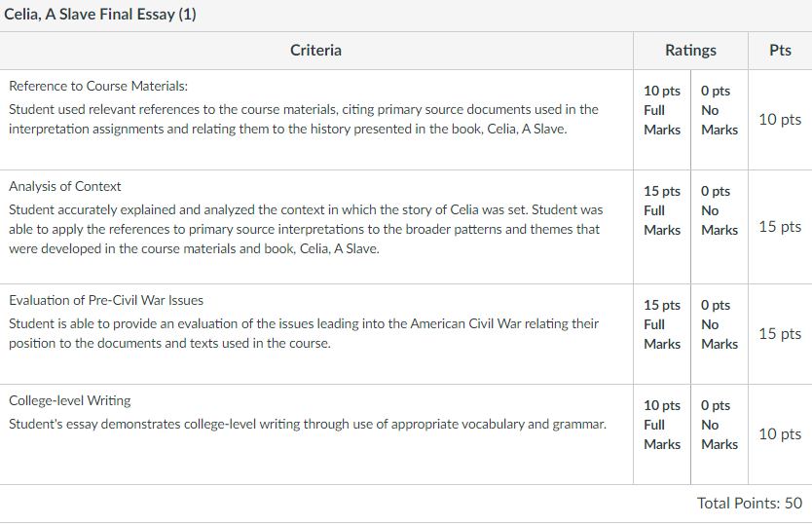Click the 10 pts value in Reference row
The width and height of the screenshot is (812, 525).
click(x=780, y=120)
